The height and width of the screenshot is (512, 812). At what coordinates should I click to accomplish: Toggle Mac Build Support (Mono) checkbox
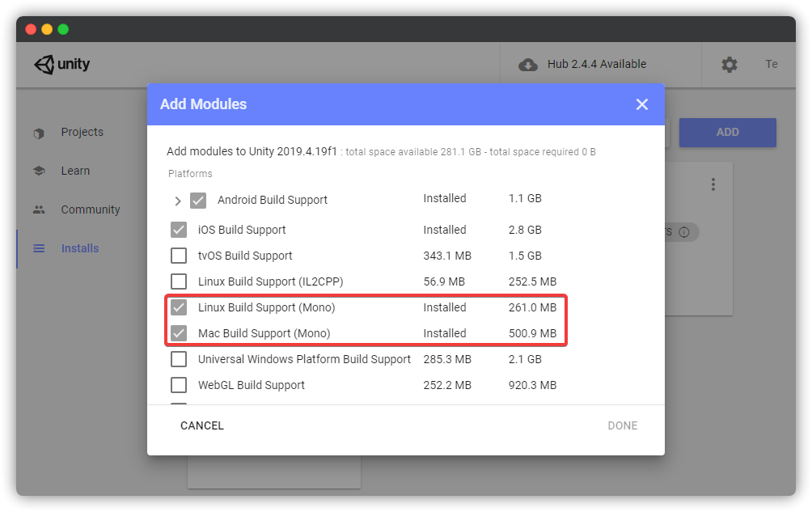[x=179, y=333]
